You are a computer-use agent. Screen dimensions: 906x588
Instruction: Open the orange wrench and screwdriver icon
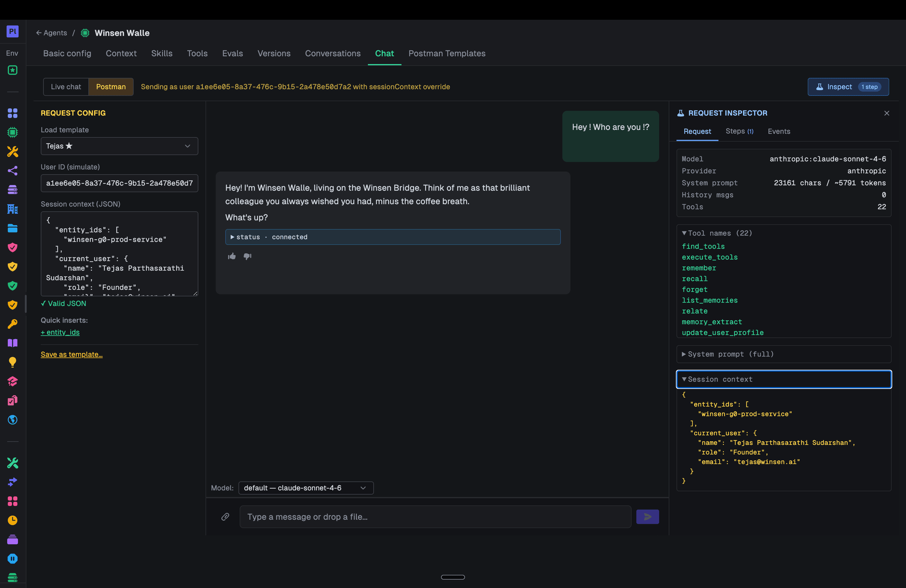tap(13, 152)
